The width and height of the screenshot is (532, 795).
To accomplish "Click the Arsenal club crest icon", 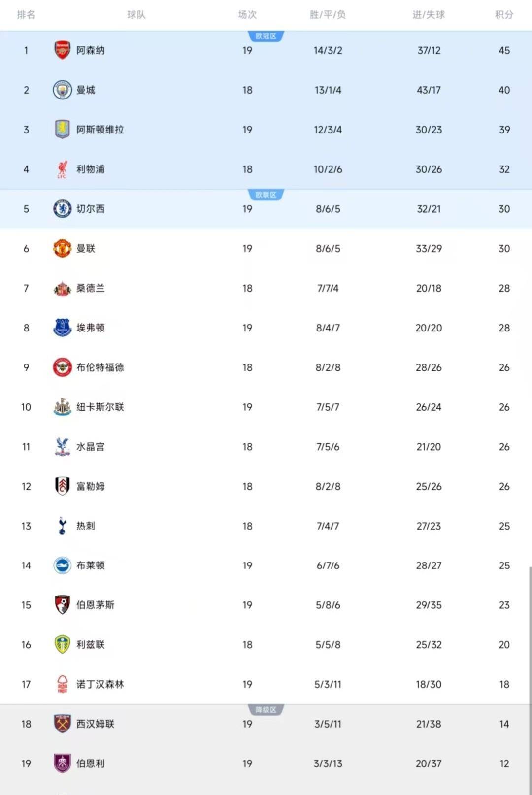I will coord(62,50).
